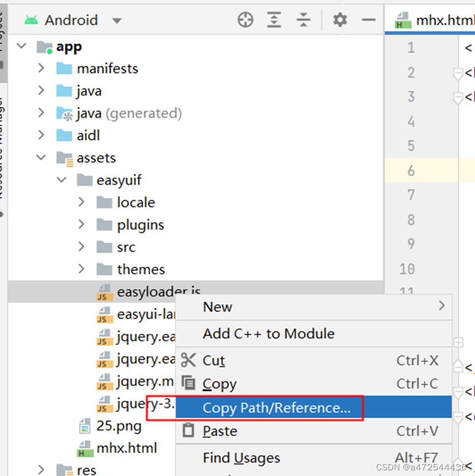475x476 pixels.
Task: Click the Select Opened File crosshair icon
Action: (x=245, y=20)
